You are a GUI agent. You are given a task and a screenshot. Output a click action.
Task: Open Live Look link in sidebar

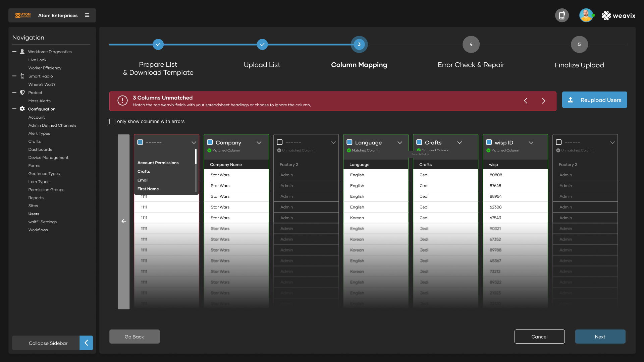(37, 60)
